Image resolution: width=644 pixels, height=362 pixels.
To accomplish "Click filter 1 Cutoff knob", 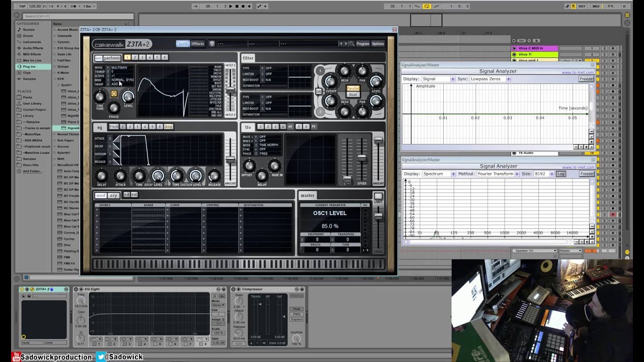I will point(331,81).
